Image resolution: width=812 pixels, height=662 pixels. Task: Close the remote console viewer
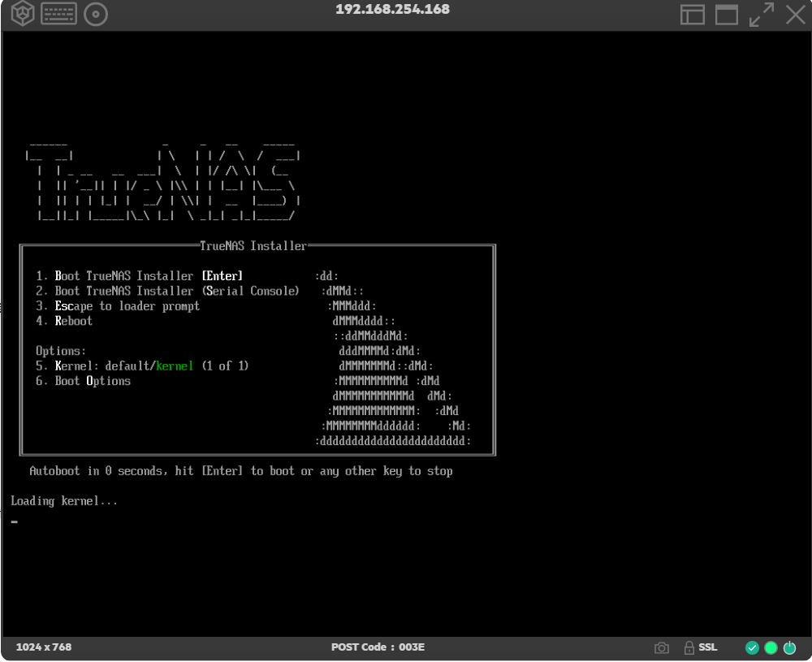[795, 15]
